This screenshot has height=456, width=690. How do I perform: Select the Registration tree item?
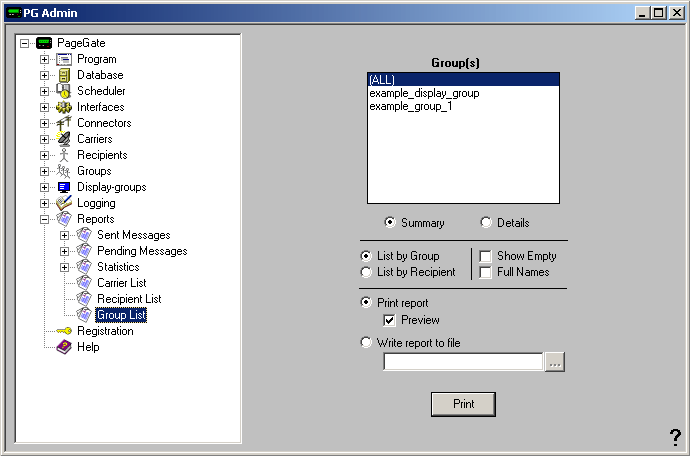[105, 331]
